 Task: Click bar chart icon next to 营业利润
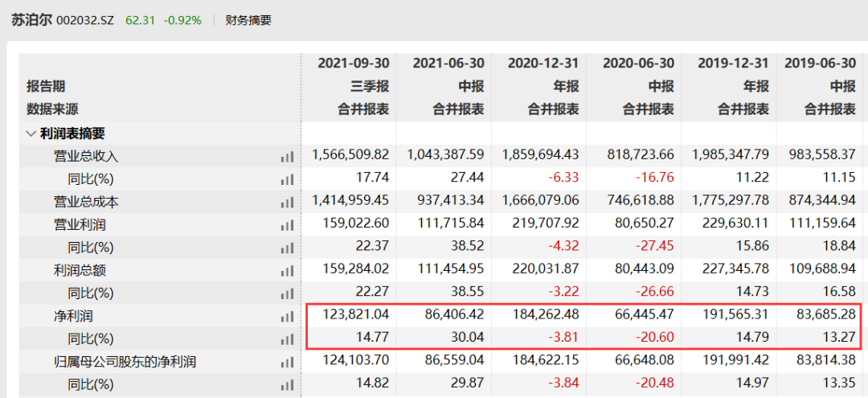(x=287, y=225)
